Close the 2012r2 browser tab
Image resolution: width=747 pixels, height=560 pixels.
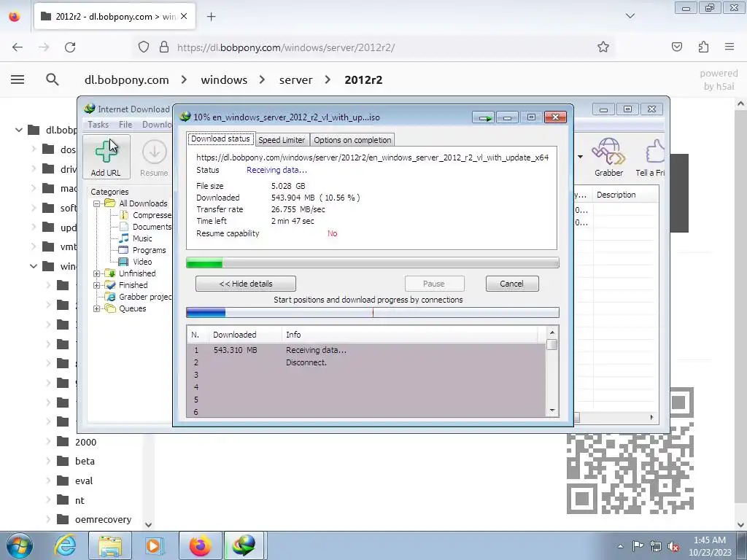pos(184,16)
